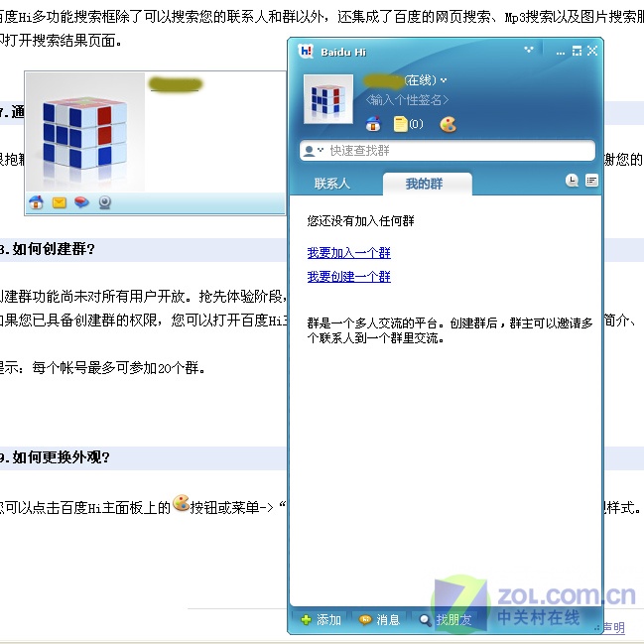Screen dimensions: 644x644
Task: Click the heading "如何创建群?"
Action: [x=54, y=249]
